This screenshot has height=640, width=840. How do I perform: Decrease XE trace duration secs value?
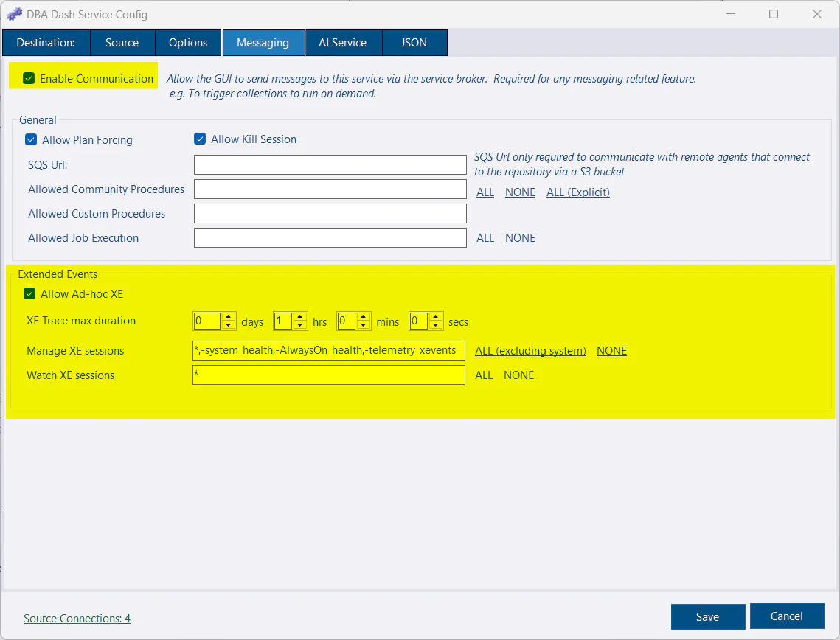[x=436, y=325]
